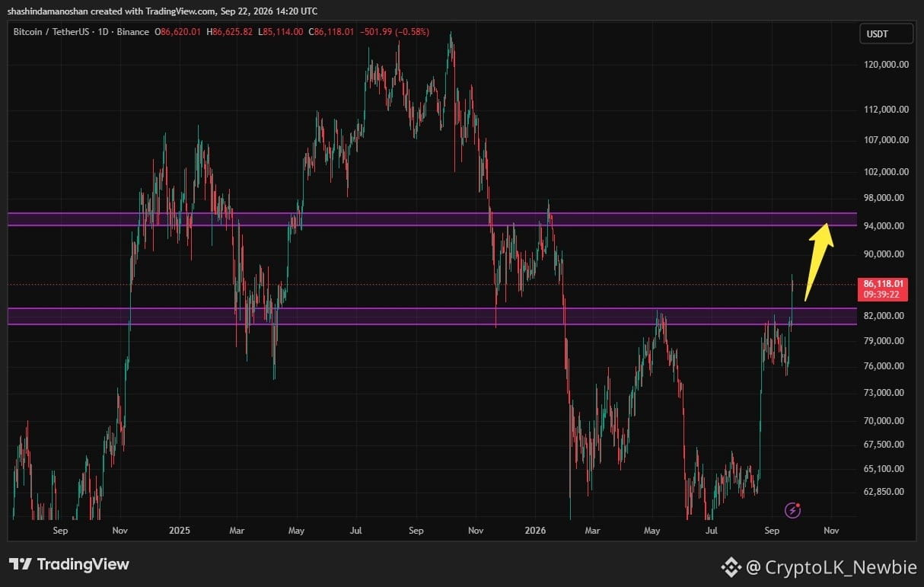Viewport: 924px width, 587px height.
Task: Click the 62,850.00 price scale label
Action: (888, 492)
